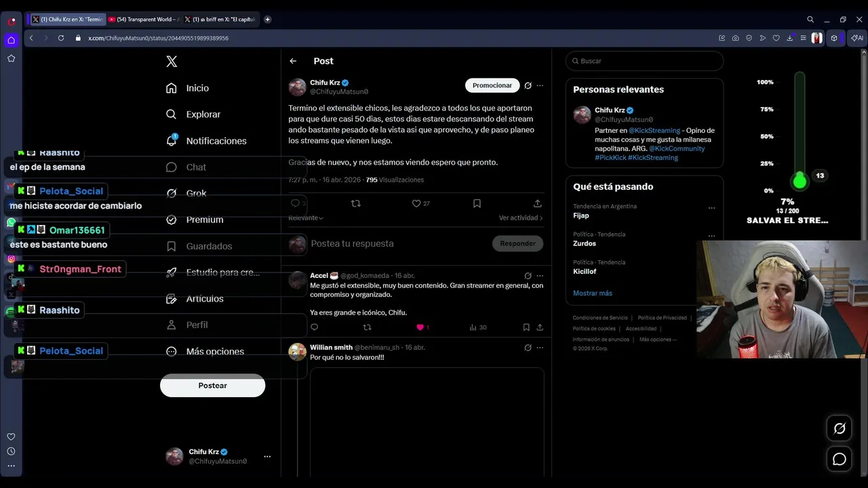Viewport: 868px width, 488px height.
Task: Open browser tab search magnifier
Action: [x=810, y=20]
